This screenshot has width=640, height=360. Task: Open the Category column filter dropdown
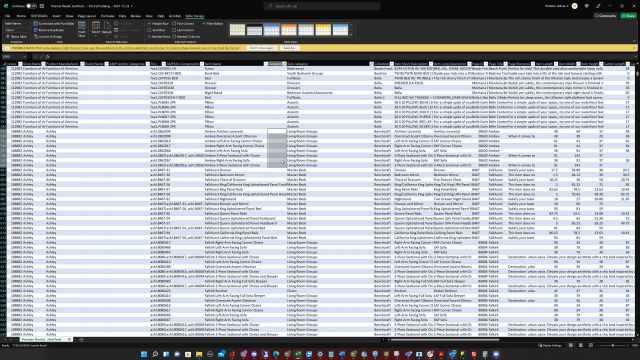(284, 64)
